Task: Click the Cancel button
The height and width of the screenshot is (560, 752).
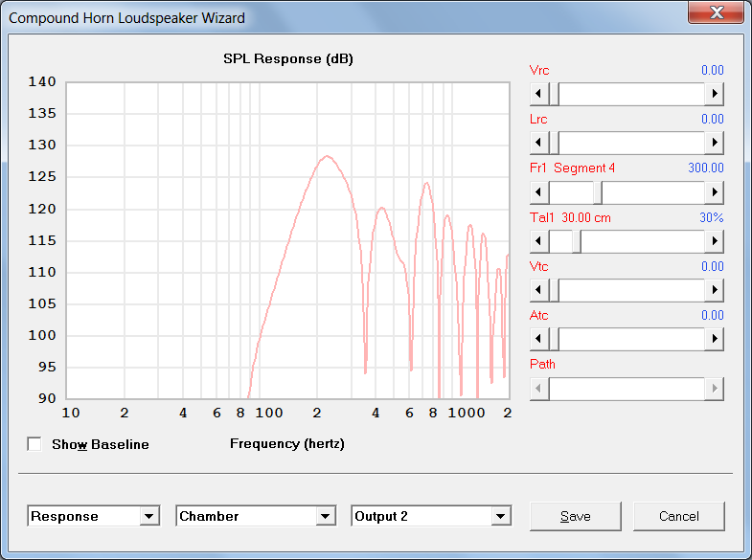Action: tap(678, 516)
